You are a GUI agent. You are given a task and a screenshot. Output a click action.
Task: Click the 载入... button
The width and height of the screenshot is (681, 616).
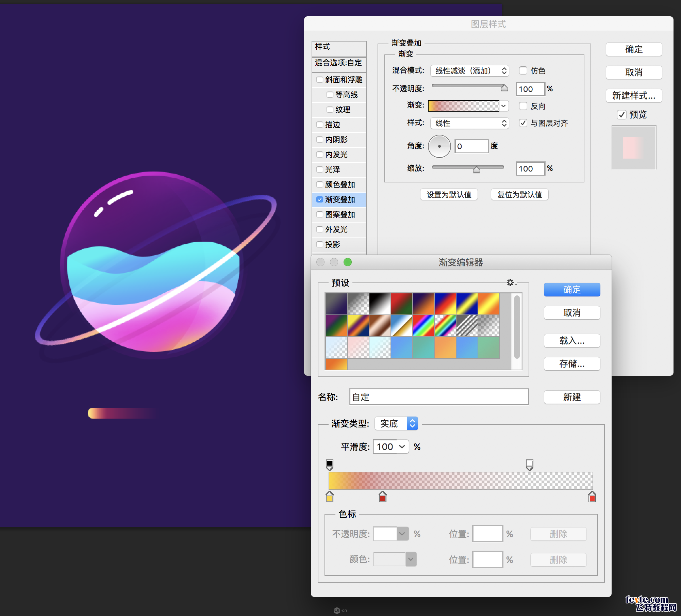pyautogui.click(x=572, y=341)
